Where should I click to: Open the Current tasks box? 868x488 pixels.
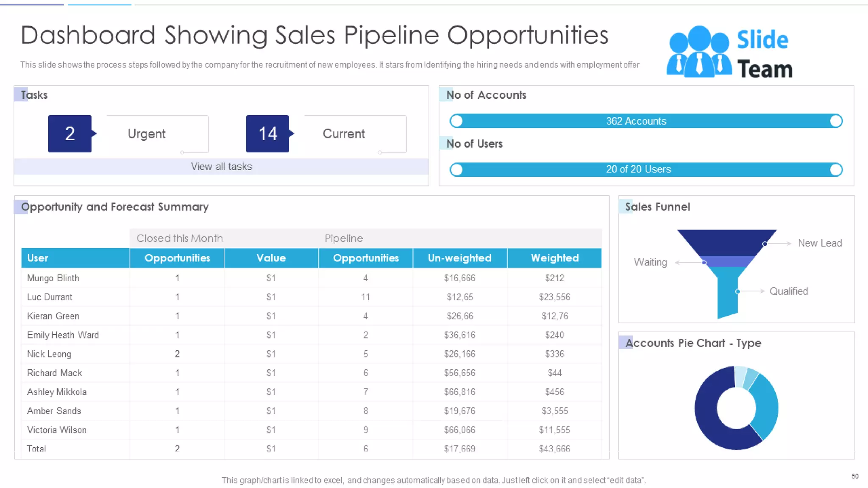(355, 134)
